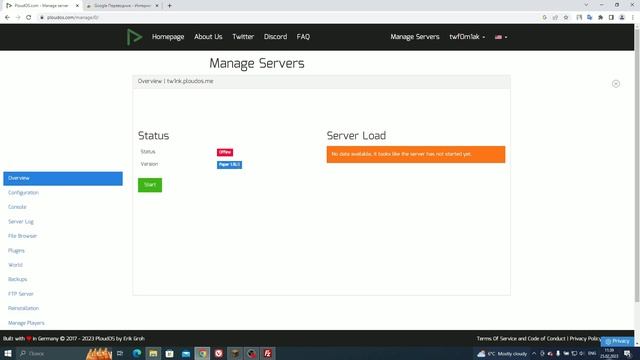This screenshot has width=640, height=360.
Task: Click the Mostly cloudy weather widget
Action: (x=502, y=353)
